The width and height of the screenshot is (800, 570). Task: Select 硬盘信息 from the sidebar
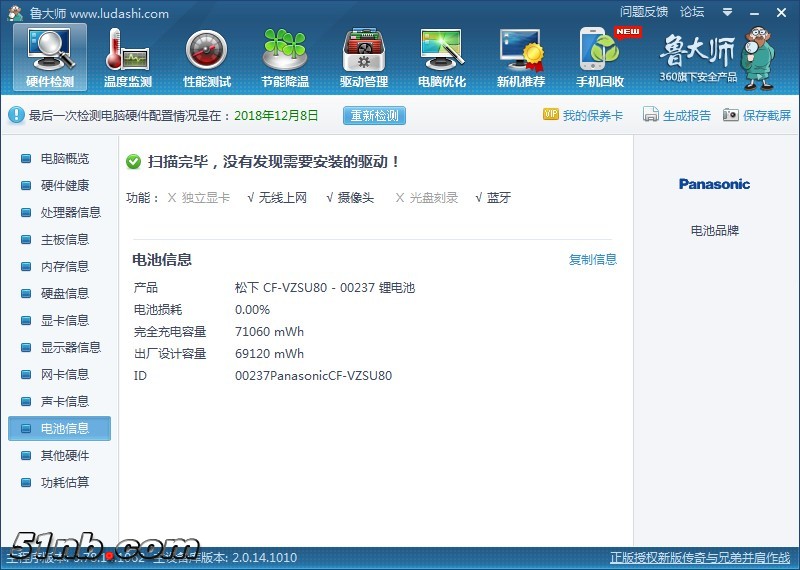pyautogui.click(x=64, y=293)
